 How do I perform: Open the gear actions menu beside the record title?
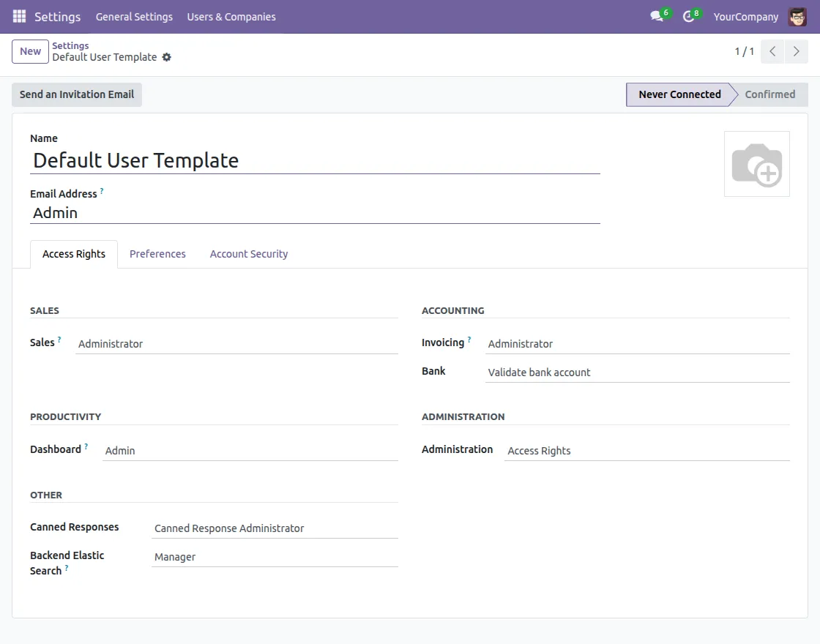click(167, 57)
